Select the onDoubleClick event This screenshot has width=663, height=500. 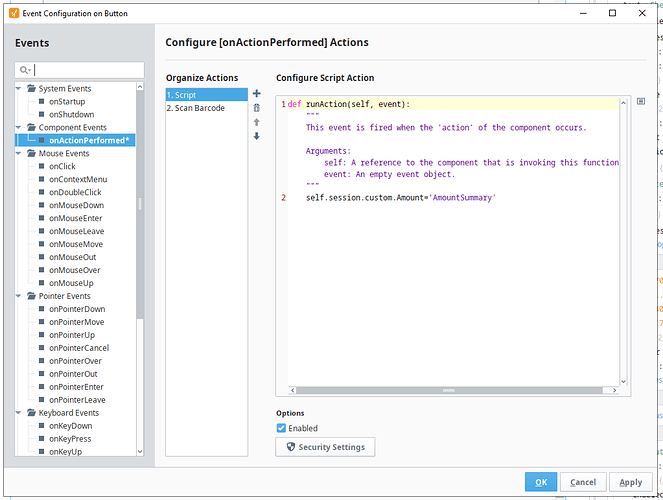click(75, 192)
